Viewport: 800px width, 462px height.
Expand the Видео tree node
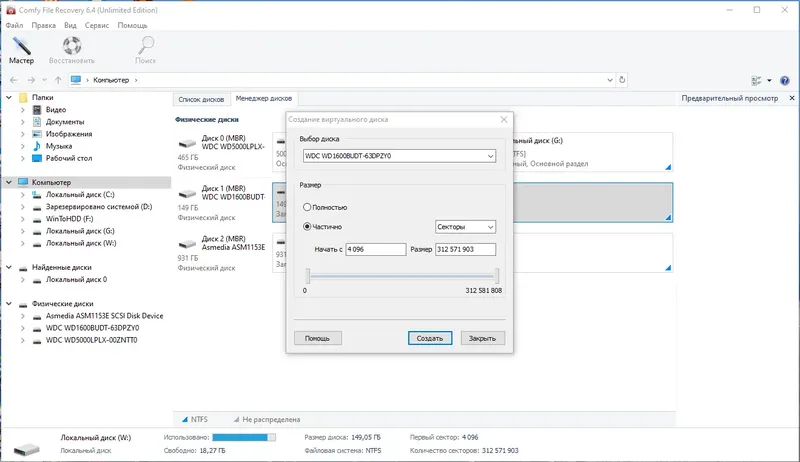pyautogui.click(x=22, y=110)
